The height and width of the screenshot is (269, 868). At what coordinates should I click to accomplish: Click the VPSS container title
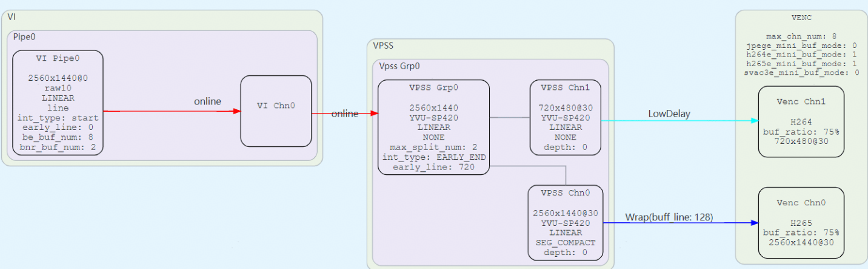pos(382,46)
